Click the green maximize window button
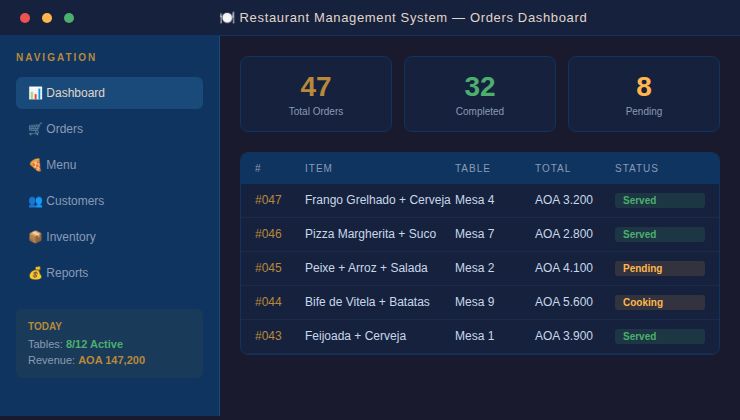Image resolution: width=740 pixels, height=420 pixels. pos(69,18)
